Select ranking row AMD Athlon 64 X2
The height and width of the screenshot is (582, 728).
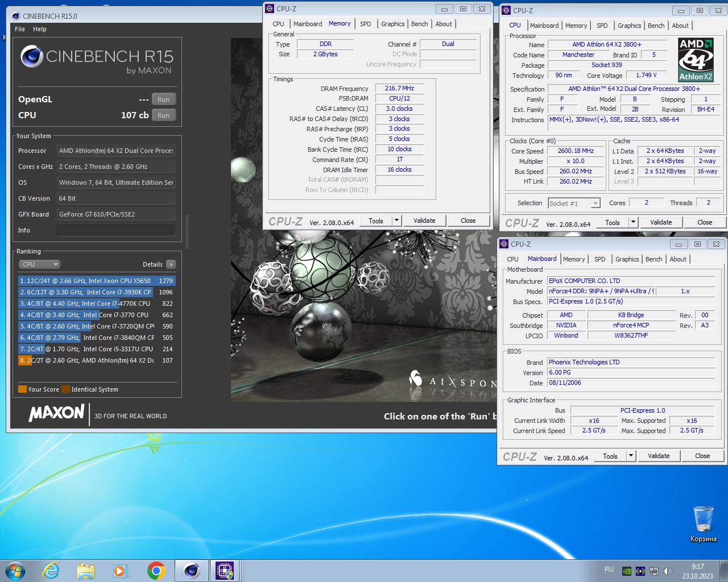[x=97, y=360]
